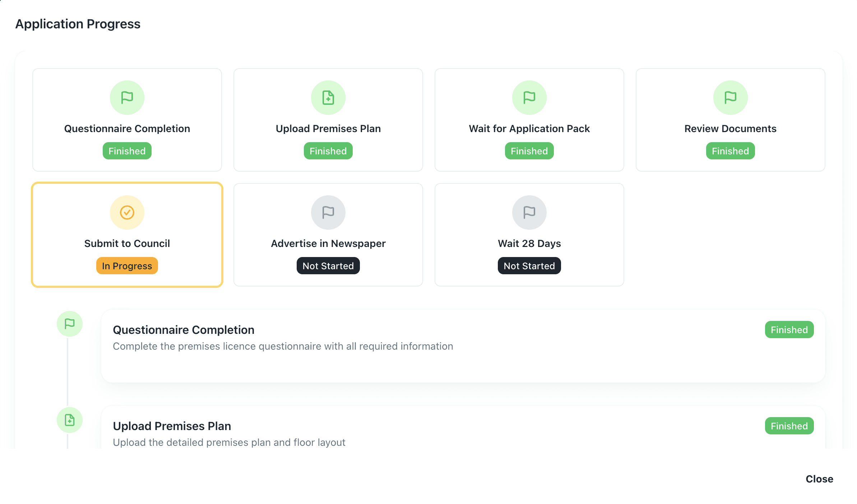Click the gray flag icon on Advertise in Newspaper

click(328, 212)
